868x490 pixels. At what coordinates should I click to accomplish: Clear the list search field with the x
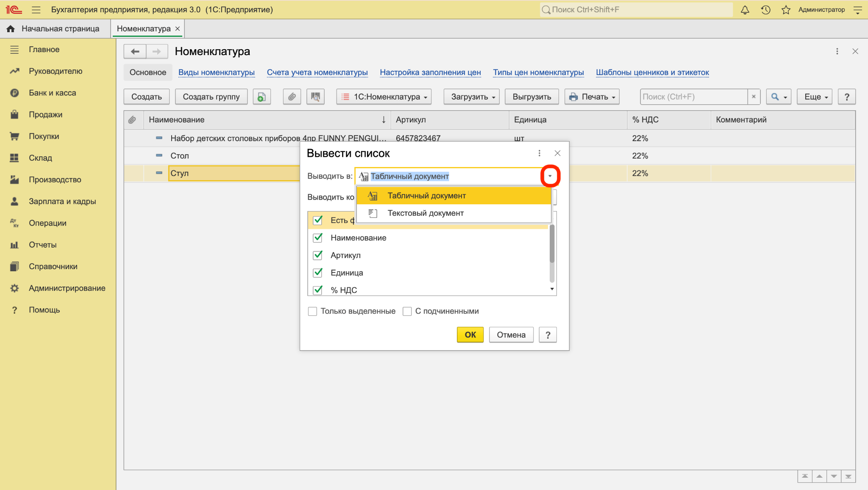pyautogui.click(x=754, y=97)
